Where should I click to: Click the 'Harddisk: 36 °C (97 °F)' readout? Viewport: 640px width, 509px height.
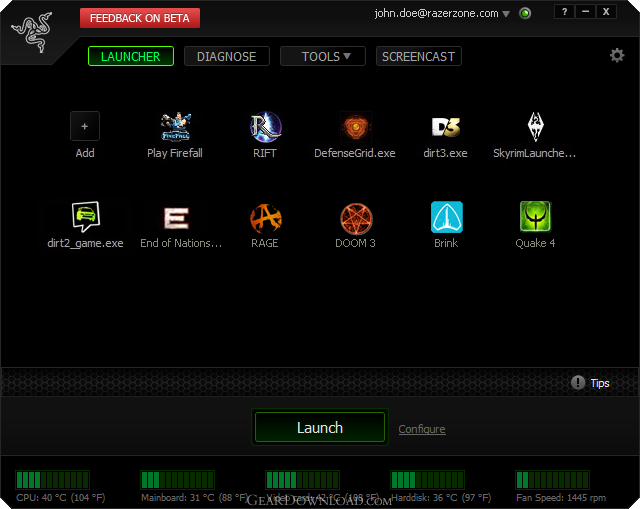click(441, 498)
